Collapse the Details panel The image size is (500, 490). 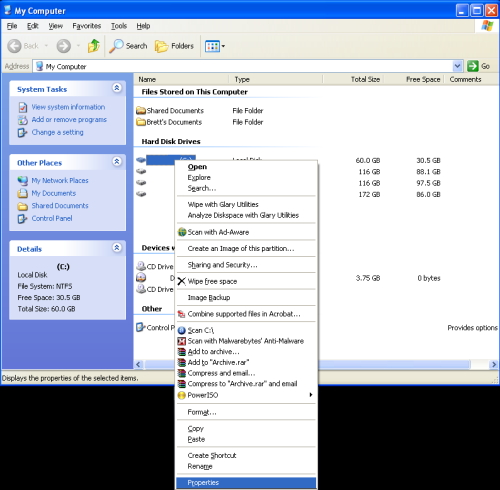tap(117, 248)
